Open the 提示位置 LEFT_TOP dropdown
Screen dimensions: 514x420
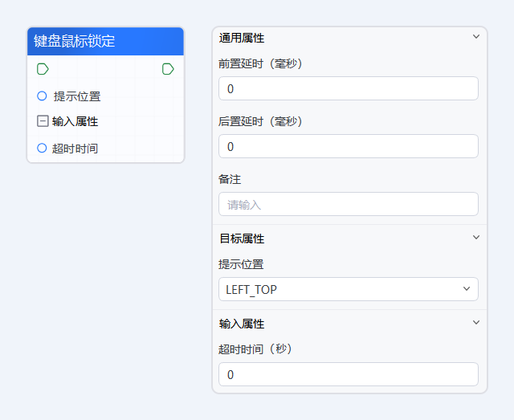[348, 289]
